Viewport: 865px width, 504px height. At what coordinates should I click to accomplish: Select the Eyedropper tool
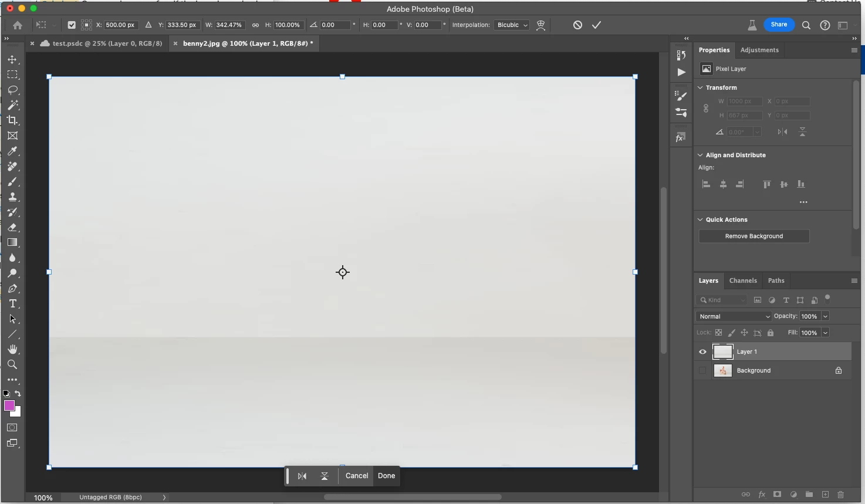[x=12, y=151]
